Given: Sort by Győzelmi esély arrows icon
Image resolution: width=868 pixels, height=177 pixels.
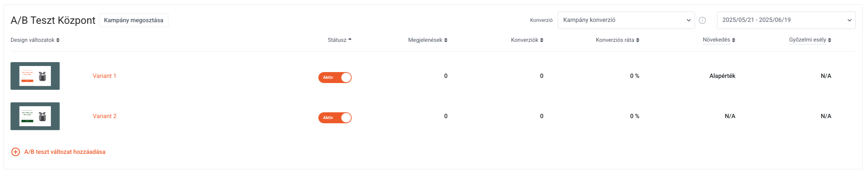Looking at the screenshot, I should (829, 40).
